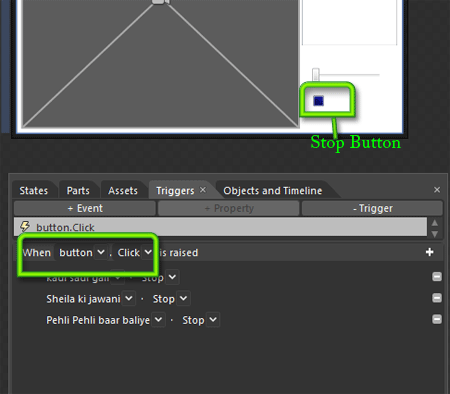The image size is (450, 394).
Task: Click the lightning icon beside button.Click
Action: (x=25, y=226)
